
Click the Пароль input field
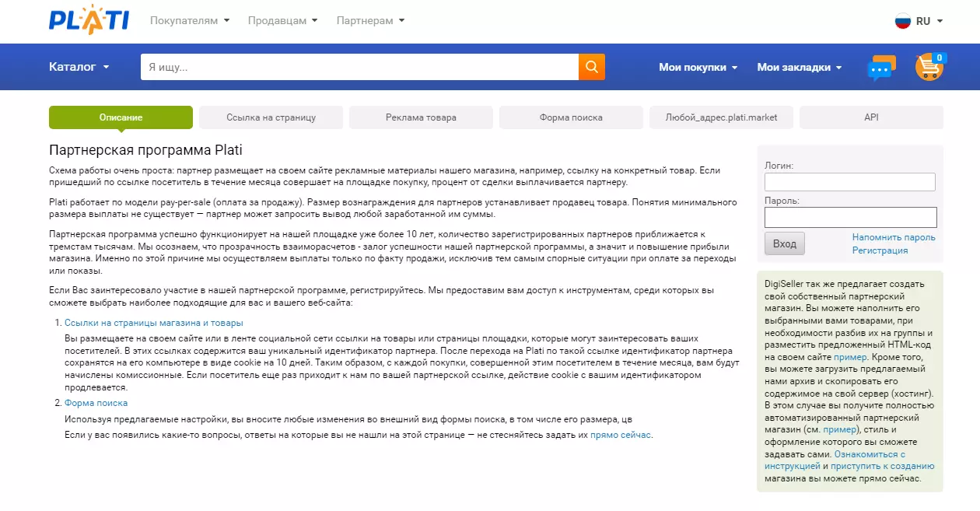(x=850, y=217)
